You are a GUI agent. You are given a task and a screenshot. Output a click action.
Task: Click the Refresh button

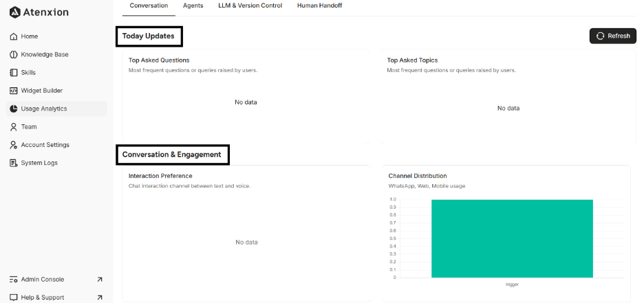[x=613, y=36]
